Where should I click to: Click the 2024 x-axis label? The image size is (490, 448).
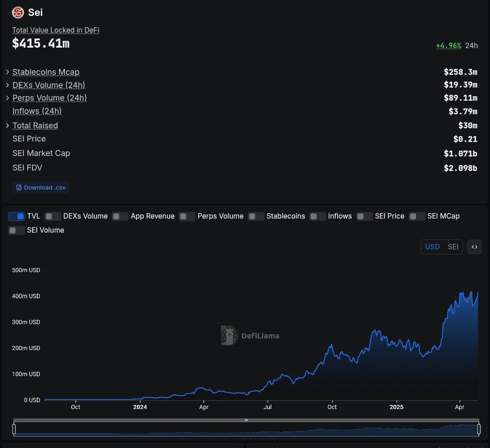140,407
